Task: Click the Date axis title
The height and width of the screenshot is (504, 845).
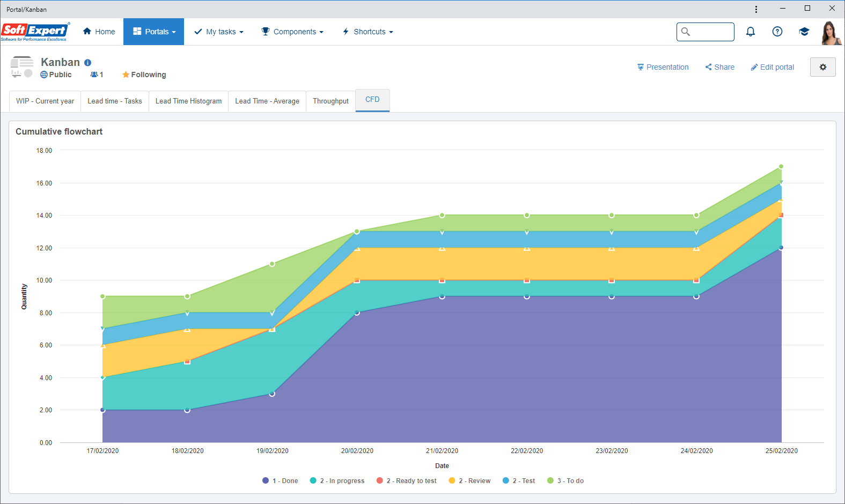Action: click(x=442, y=466)
